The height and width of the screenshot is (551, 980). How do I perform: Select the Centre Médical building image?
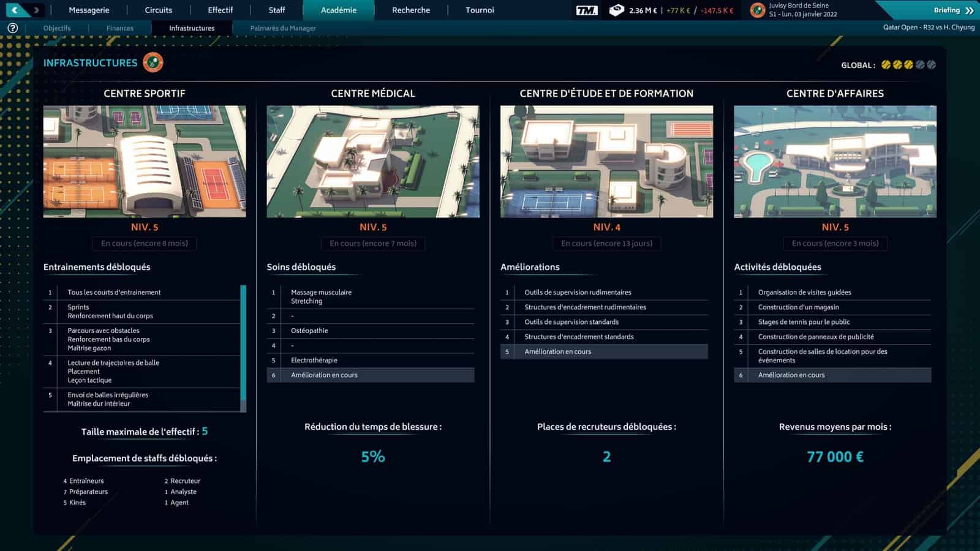tap(373, 162)
